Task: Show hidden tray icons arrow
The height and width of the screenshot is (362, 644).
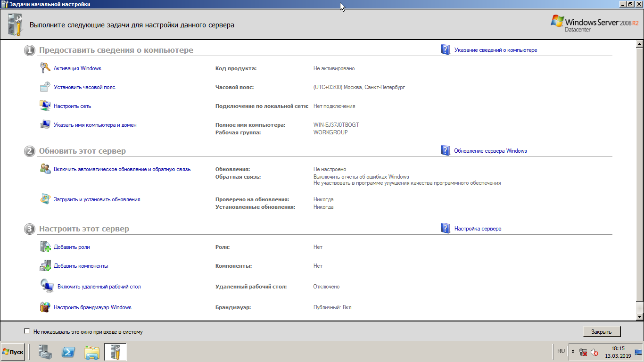Action: pos(573,352)
